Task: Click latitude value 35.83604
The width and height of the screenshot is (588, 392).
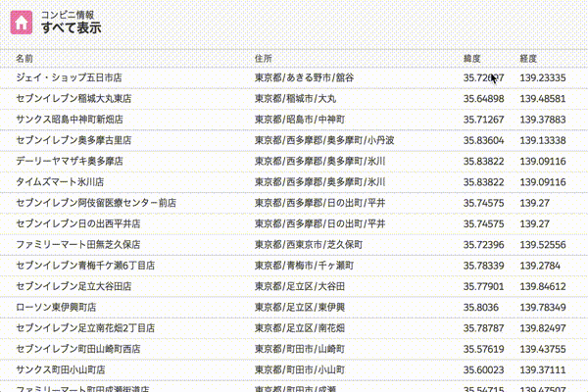Action: 484,140
